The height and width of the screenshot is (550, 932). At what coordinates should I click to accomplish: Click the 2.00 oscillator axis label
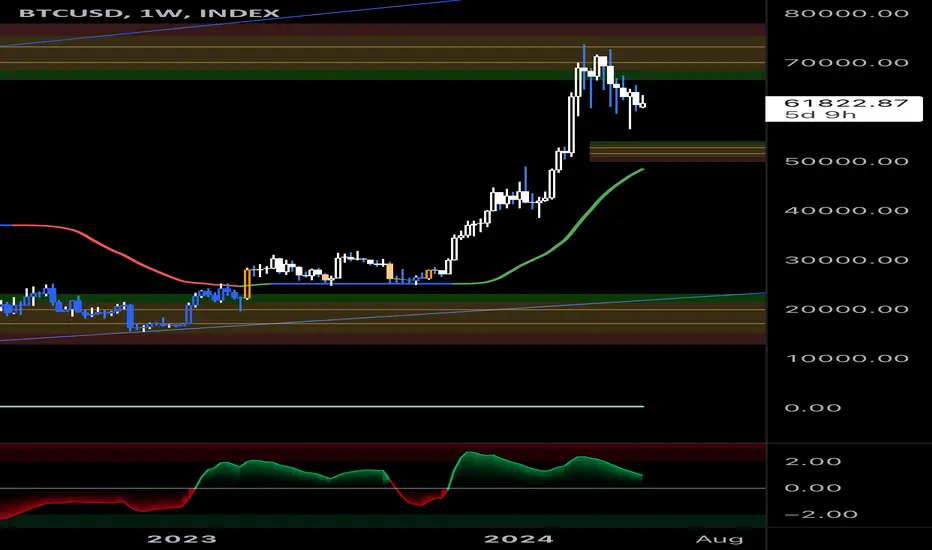[x=813, y=461]
